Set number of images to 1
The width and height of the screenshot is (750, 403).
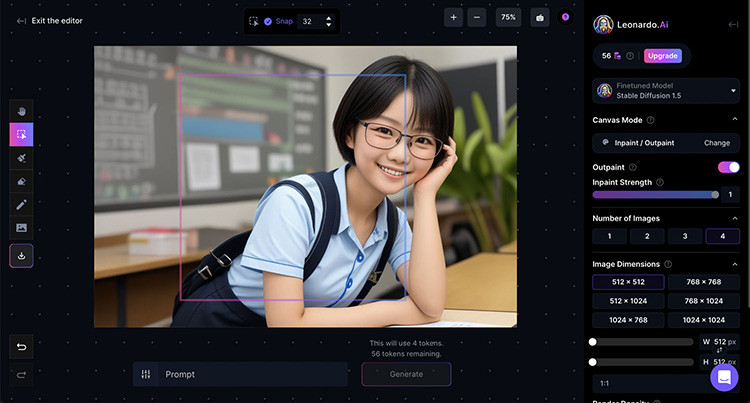tap(609, 236)
